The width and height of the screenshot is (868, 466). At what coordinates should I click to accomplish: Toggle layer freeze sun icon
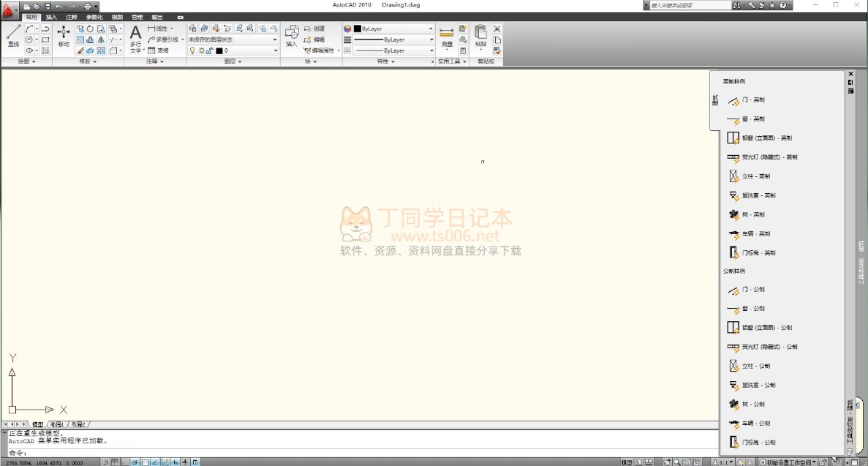[202, 50]
